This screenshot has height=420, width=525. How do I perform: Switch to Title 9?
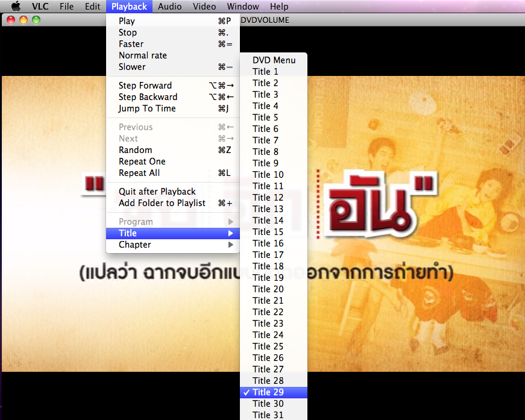274,163
